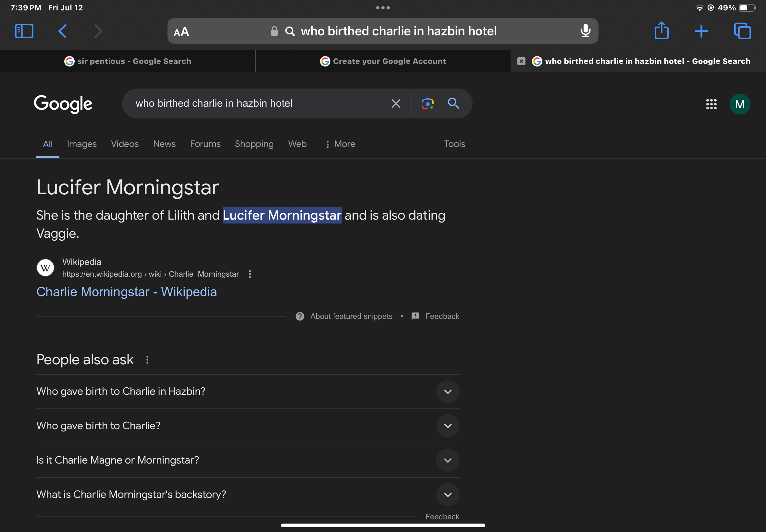
Task: Close the hazbin hotel search tab
Action: click(x=521, y=61)
